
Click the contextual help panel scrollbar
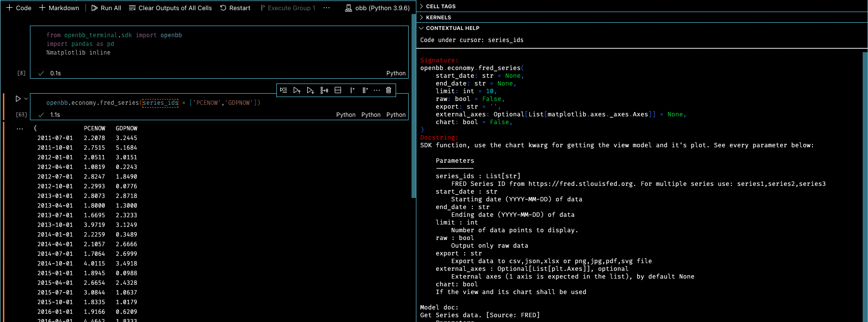tap(865, 186)
